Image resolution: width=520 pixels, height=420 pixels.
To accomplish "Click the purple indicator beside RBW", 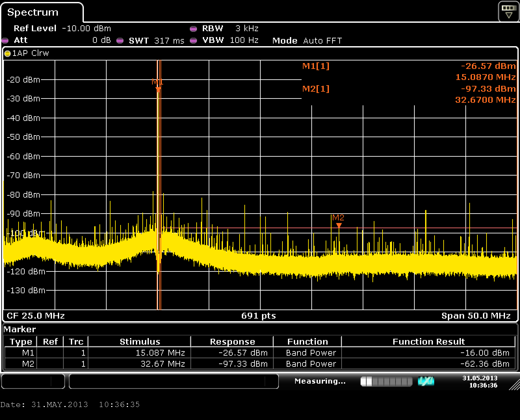I will [x=193, y=29].
